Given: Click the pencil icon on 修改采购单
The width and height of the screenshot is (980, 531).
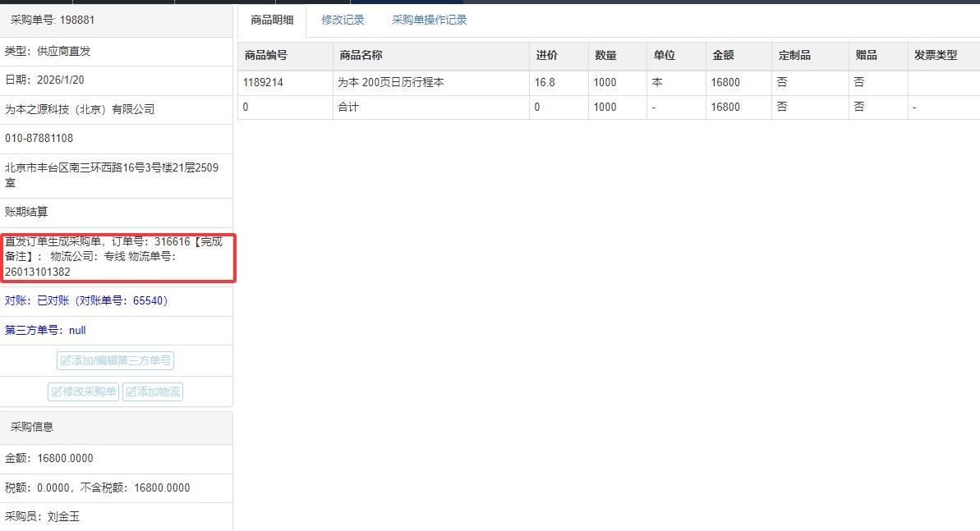Looking at the screenshot, I should [x=56, y=392].
